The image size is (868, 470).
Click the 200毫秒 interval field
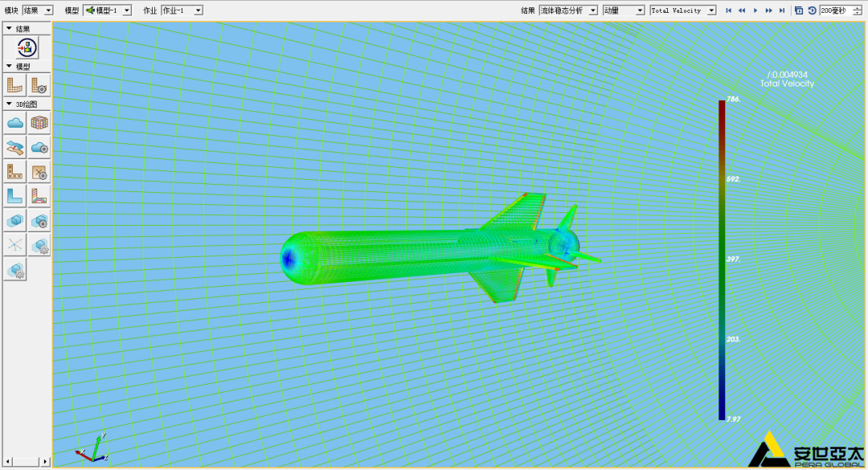click(836, 10)
